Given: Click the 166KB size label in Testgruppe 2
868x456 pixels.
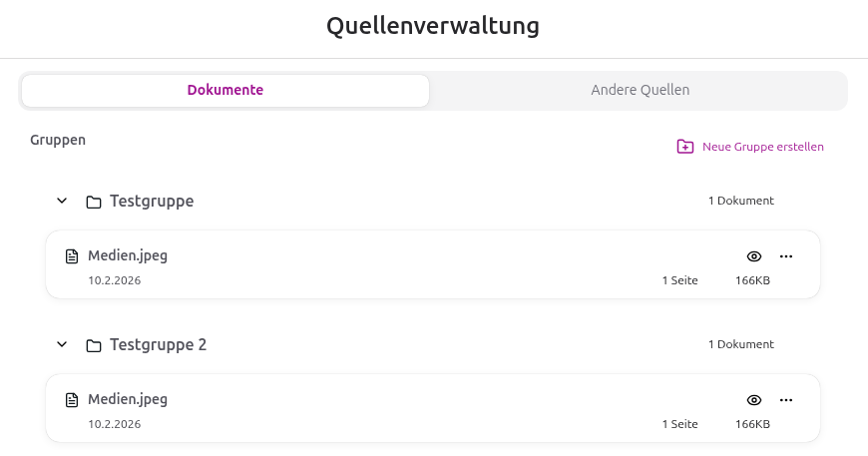Looking at the screenshot, I should click(752, 424).
